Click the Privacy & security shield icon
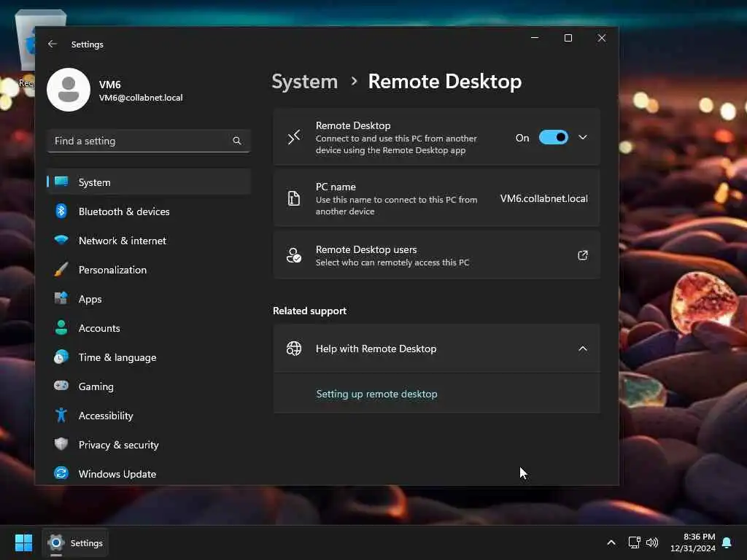This screenshot has width=747, height=560. 61,444
